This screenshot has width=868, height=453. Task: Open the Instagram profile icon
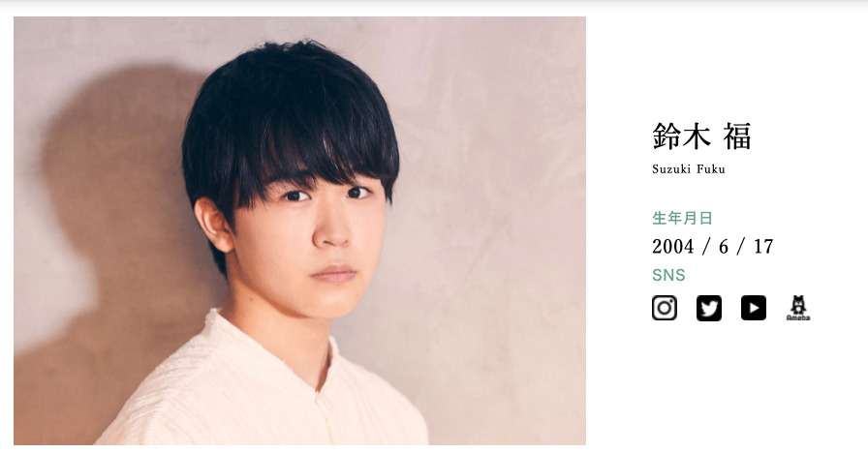tap(665, 308)
